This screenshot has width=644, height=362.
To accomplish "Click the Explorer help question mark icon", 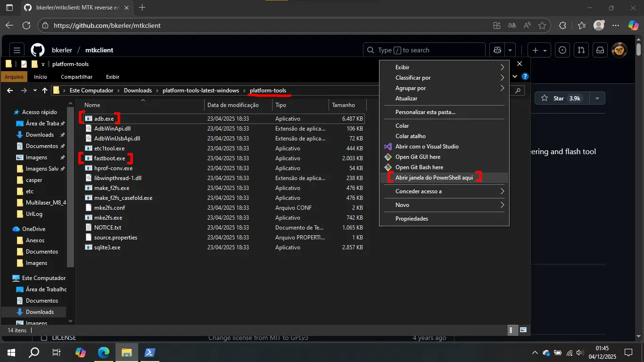I will pos(525,77).
